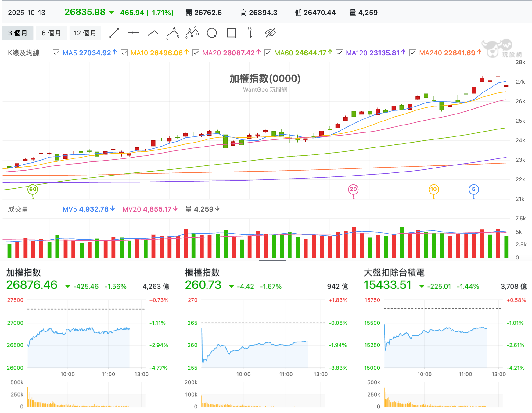Disable the MA240 moving average checkbox
This screenshot has height=413, width=532.
413,53
